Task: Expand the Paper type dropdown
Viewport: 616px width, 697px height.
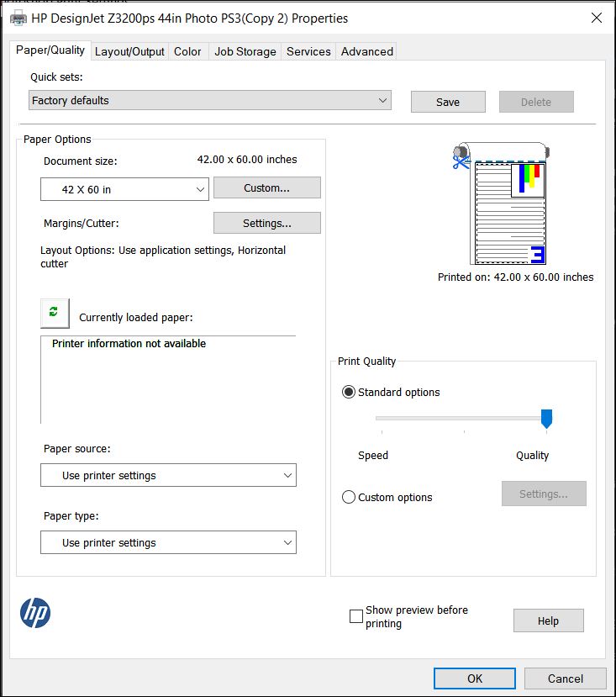Action: pyautogui.click(x=168, y=543)
